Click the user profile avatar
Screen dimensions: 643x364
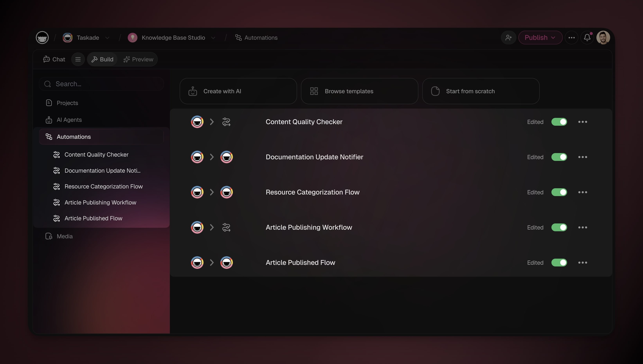click(x=603, y=38)
